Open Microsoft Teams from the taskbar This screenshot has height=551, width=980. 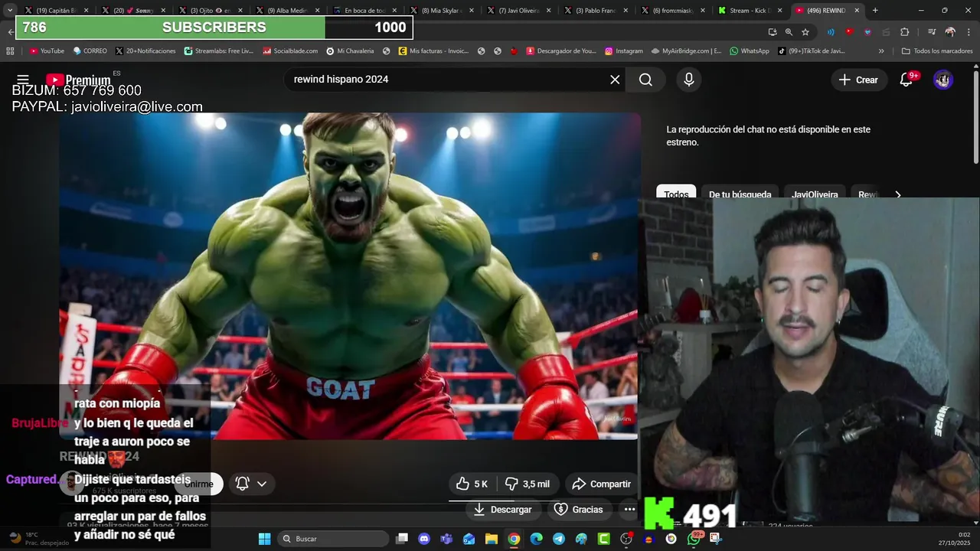point(446,539)
